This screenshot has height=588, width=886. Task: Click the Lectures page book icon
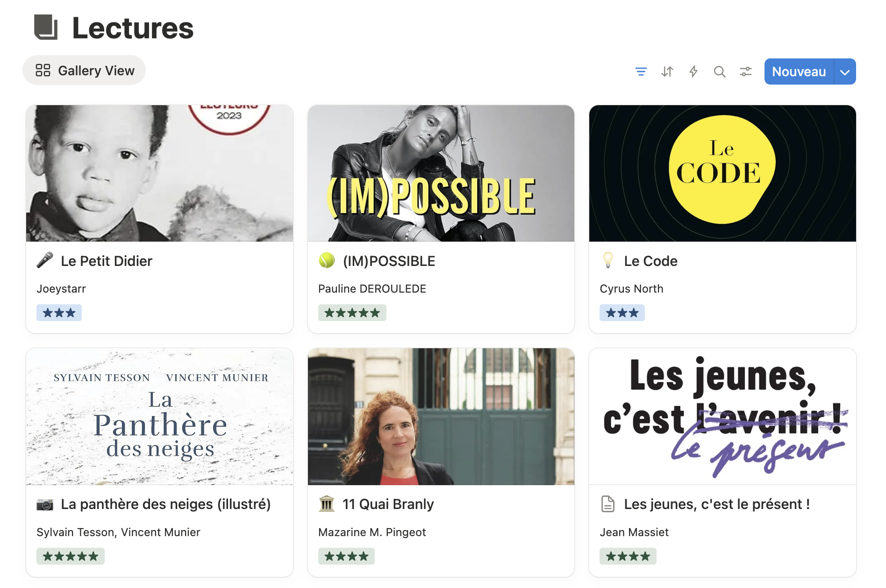[46, 27]
